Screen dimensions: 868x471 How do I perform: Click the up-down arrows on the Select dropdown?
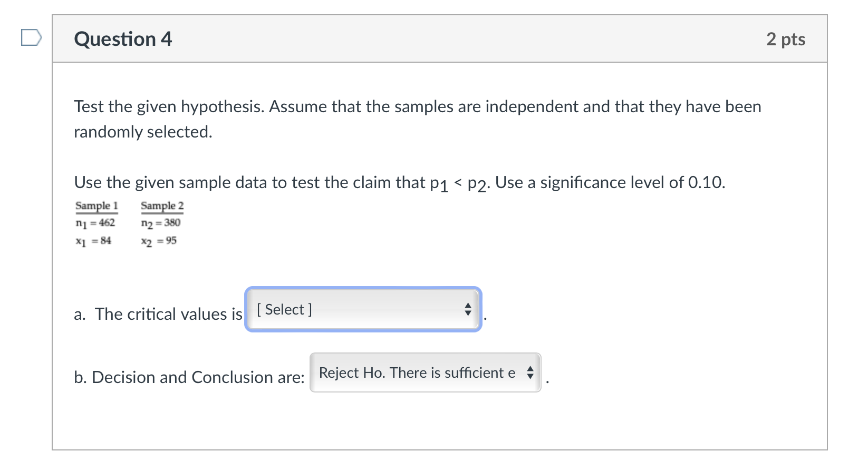coord(468,309)
